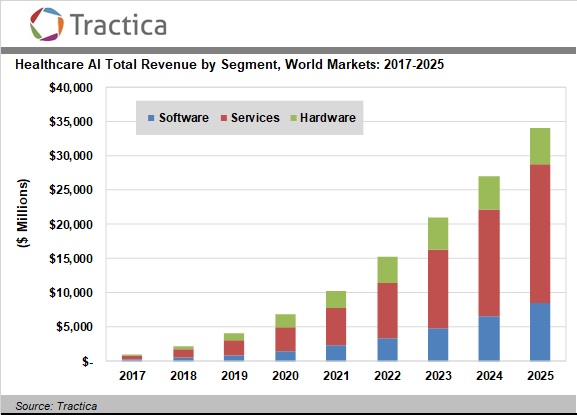
Task: Click the 2025 Hardware green bar segment
Action: (540, 146)
